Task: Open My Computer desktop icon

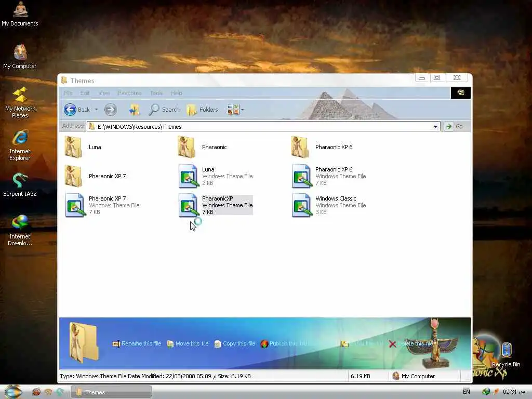Action: click(20, 56)
